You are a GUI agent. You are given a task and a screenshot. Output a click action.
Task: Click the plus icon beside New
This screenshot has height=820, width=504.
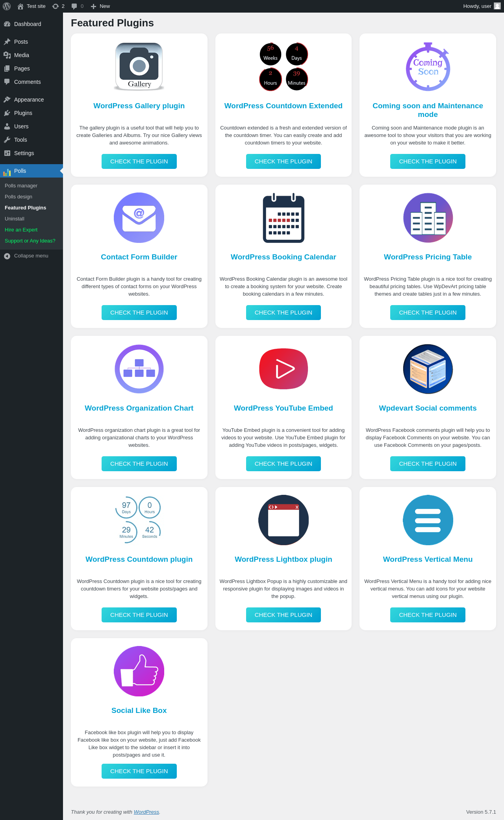[93, 6]
